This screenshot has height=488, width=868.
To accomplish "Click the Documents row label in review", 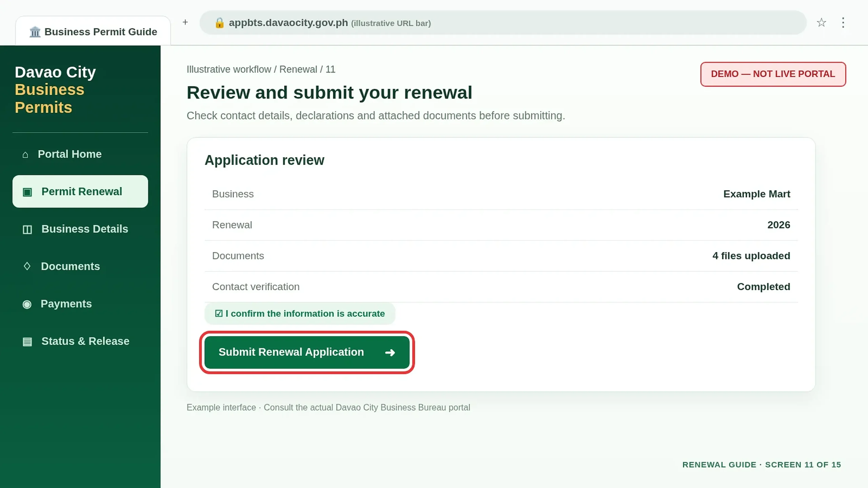I will click(238, 256).
